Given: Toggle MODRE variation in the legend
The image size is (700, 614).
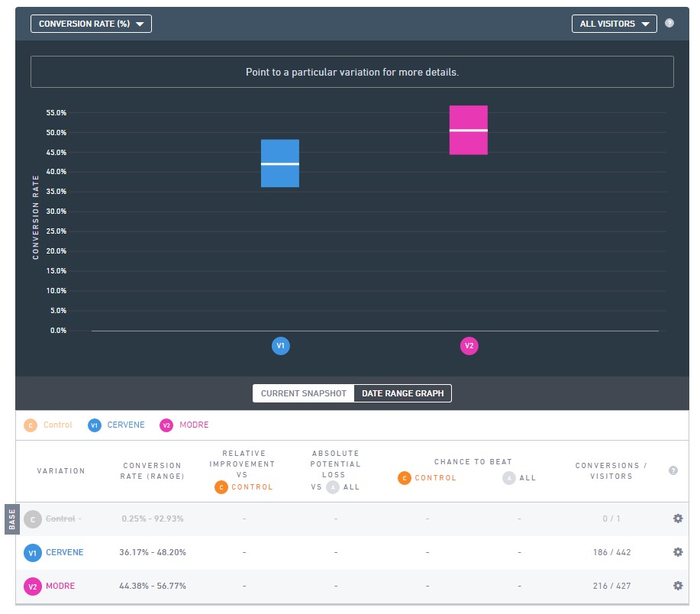Looking at the screenshot, I should [184, 425].
